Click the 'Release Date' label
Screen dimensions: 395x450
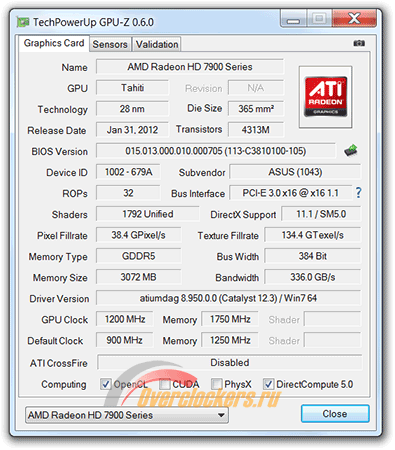click(x=57, y=130)
